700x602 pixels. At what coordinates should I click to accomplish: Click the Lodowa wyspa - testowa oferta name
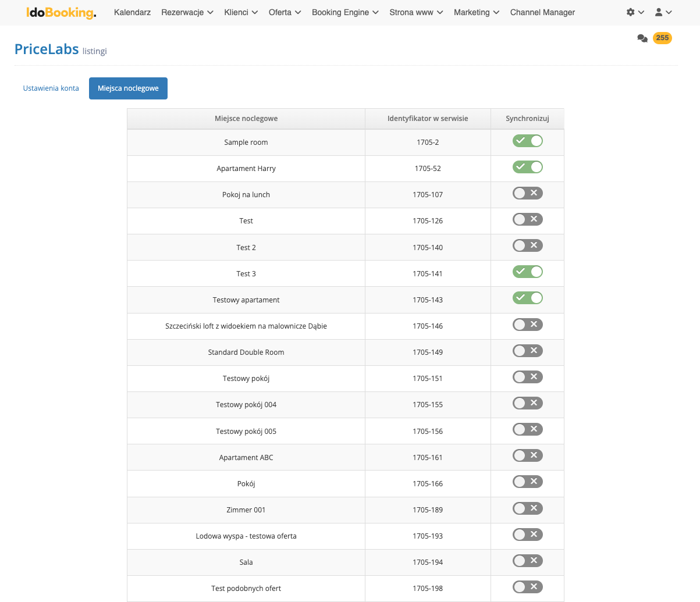(246, 536)
